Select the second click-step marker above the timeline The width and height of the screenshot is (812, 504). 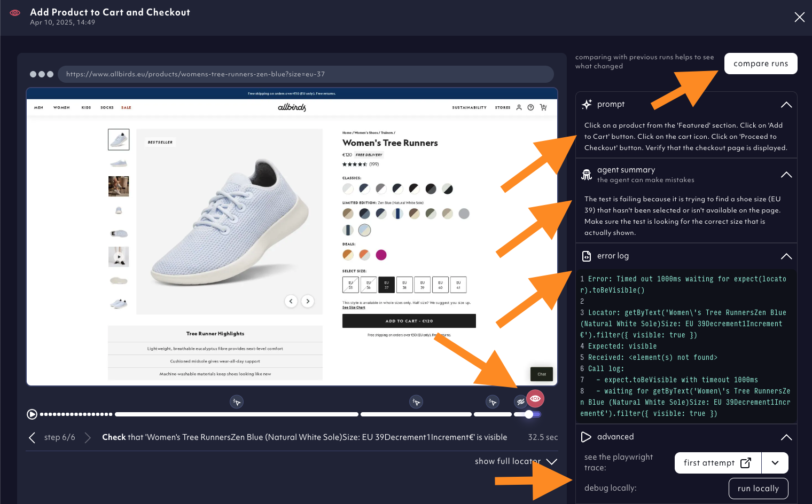pyautogui.click(x=416, y=401)
